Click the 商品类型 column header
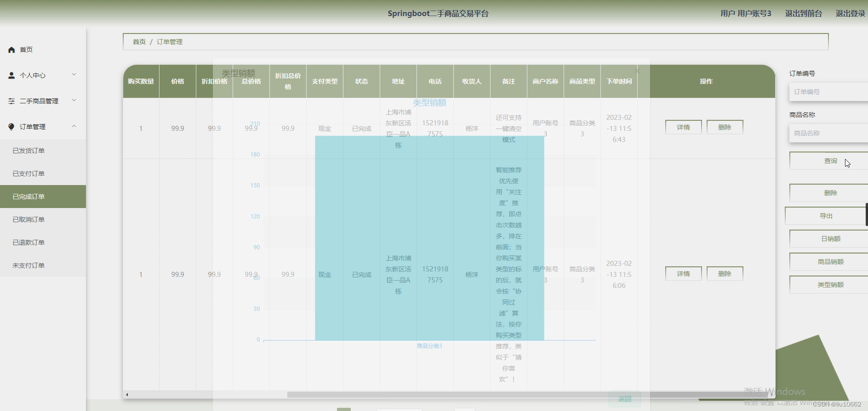 [x=582, y=81]
